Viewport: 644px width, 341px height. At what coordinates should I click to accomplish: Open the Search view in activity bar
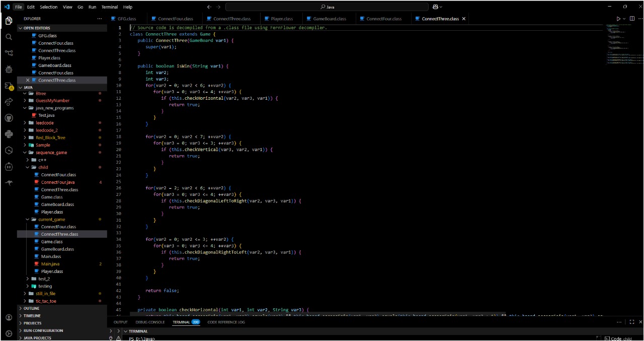click(9, 37)
